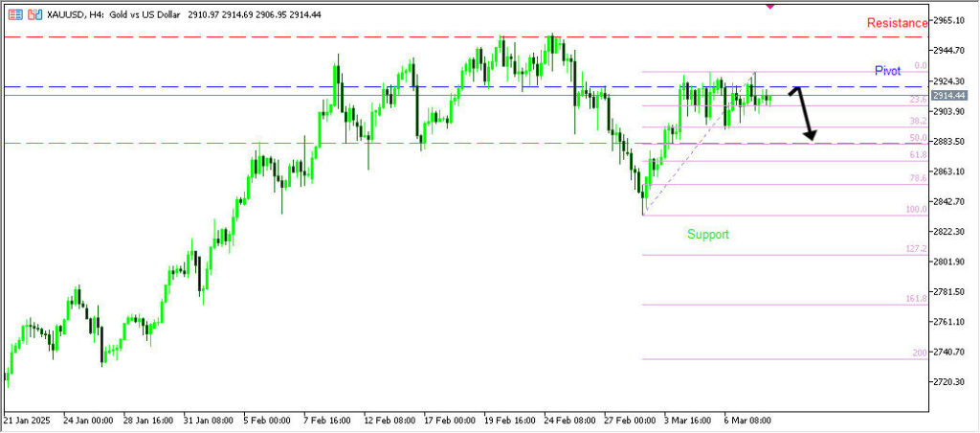Click the 21 Jan 2025 date on time axis
Screen dimensions: 980x433
click(x=27, y=420)
